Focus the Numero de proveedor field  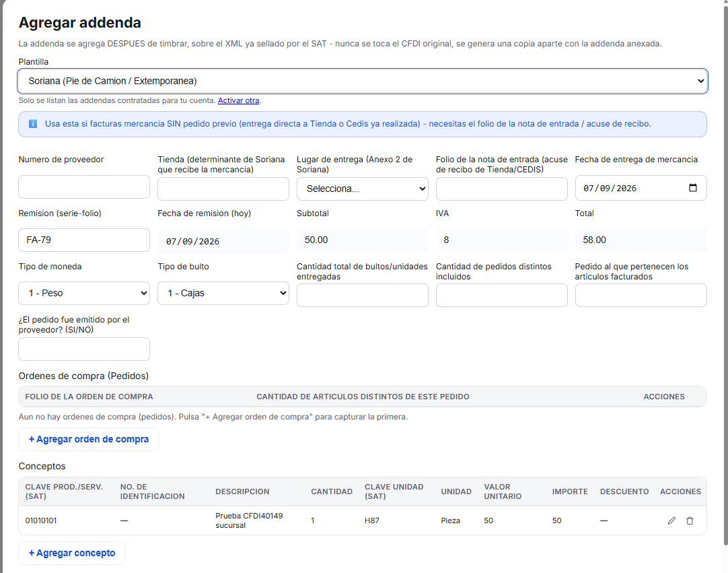84,187
